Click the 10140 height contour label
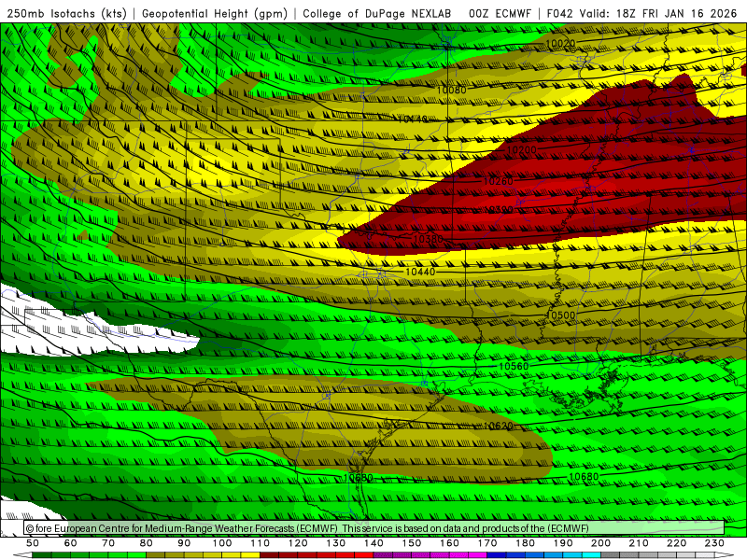The image size is (747, 560). [x=413, y=119]
